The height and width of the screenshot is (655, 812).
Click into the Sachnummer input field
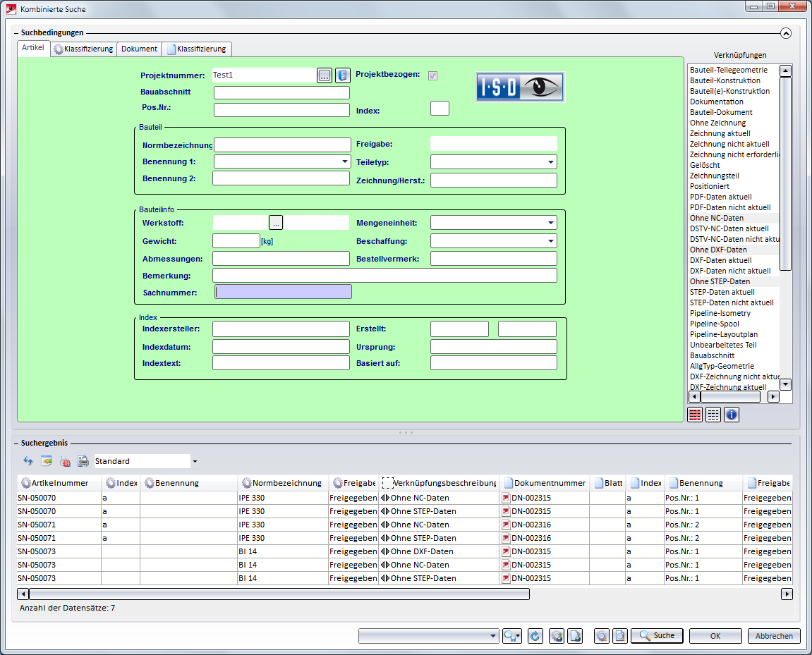click(283, 292)
